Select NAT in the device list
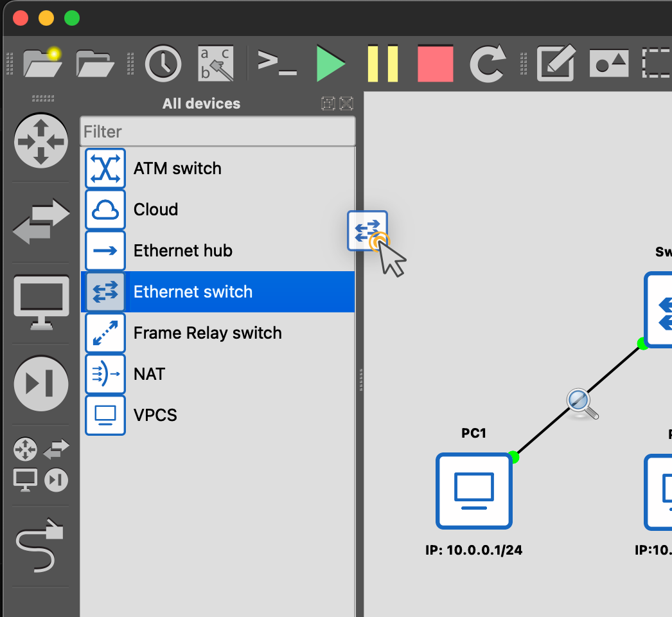This screenshot has width=672, height=617. tap(149, 374)
